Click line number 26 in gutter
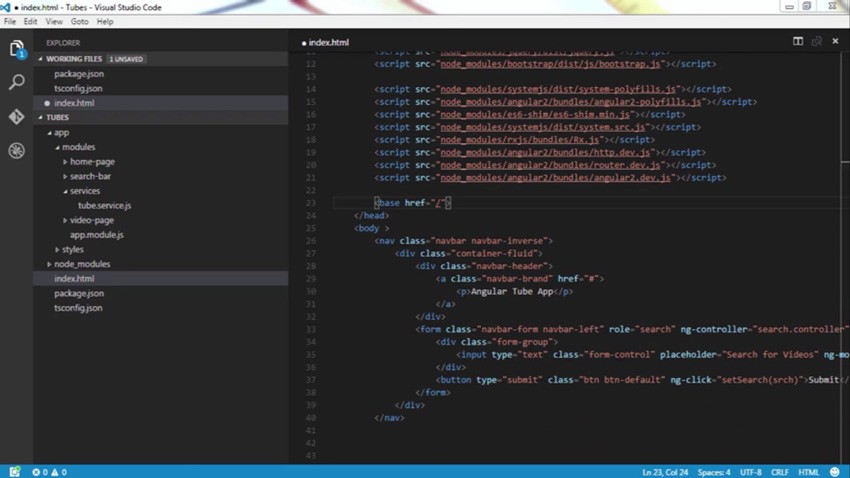 point(311,241)
